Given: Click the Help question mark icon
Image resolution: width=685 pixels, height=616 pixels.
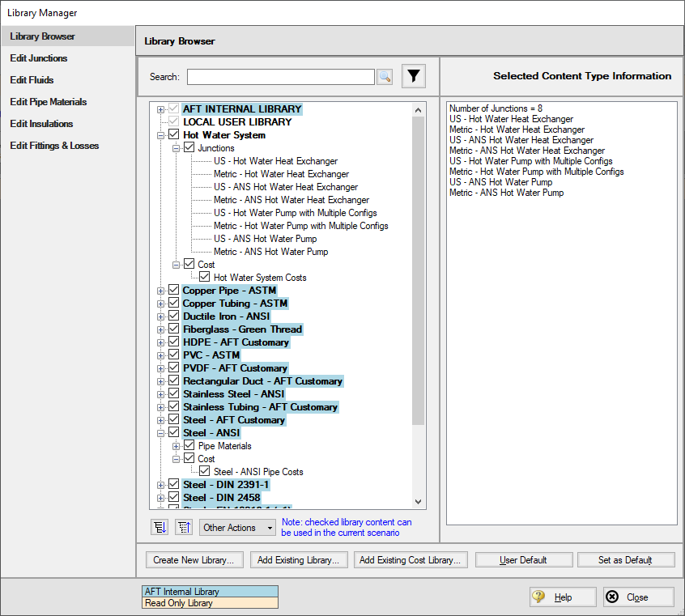Looking at the screenshot, I should pos(538,597).
